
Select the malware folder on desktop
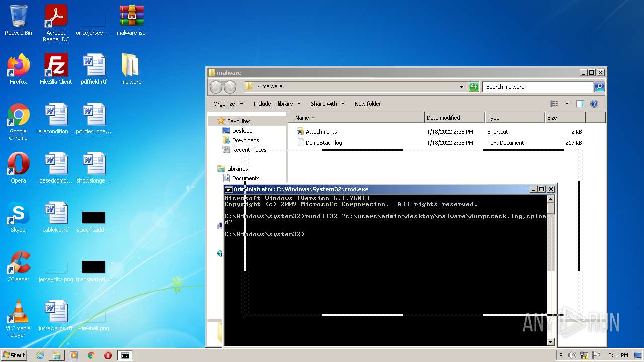tap(131, 69)
